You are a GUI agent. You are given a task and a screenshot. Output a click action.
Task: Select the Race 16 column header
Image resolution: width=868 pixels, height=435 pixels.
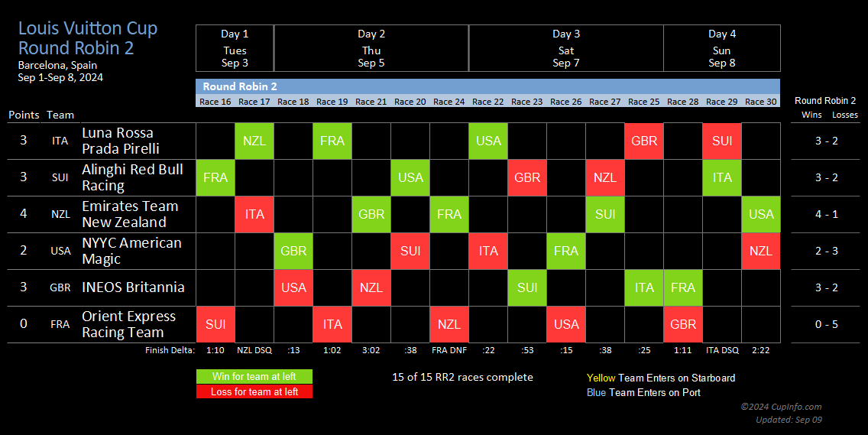point(215,102)
